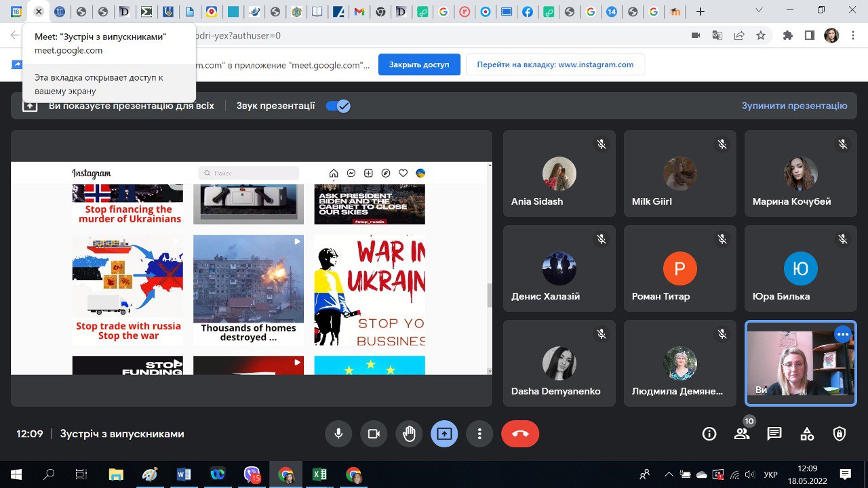Click share page icon in address bar
This screenshot has height=488, width=868.
coord(739,35)
